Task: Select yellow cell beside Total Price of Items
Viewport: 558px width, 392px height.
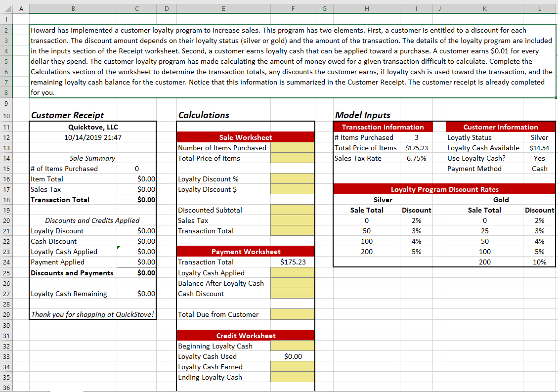Action: 293,158
